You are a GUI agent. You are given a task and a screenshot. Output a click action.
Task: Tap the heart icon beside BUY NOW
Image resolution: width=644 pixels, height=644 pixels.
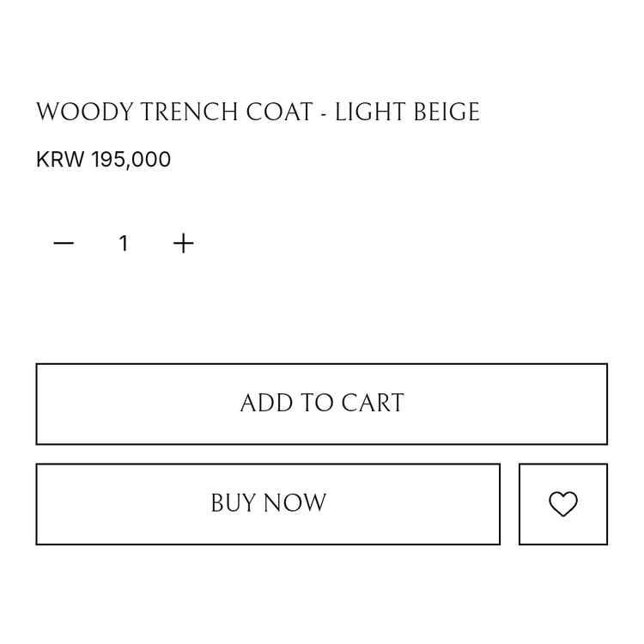tap(563, 504)
